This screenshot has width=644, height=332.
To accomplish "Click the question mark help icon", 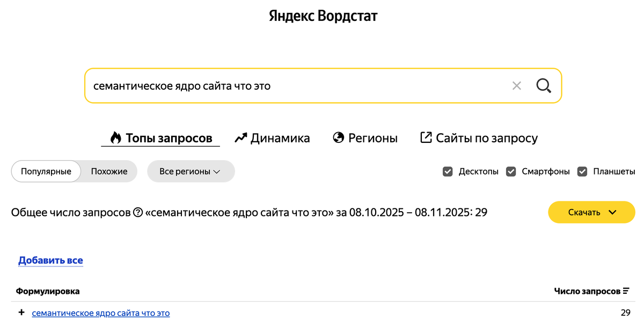I will (x=138, y=212).
